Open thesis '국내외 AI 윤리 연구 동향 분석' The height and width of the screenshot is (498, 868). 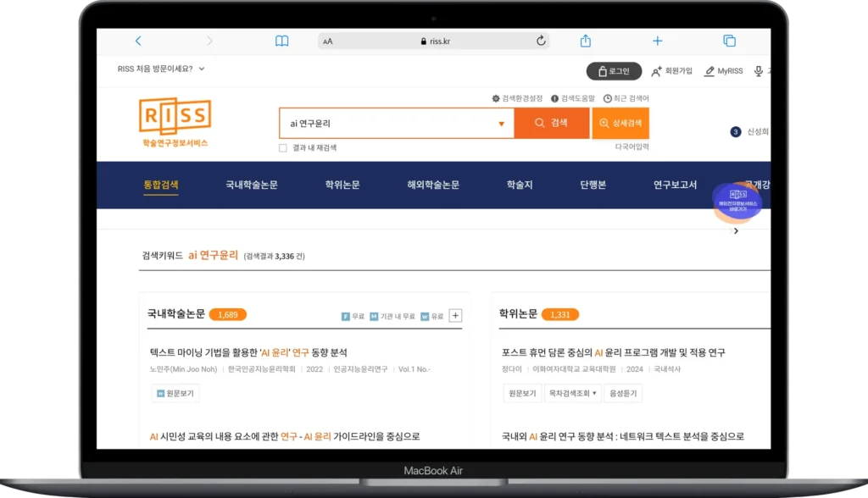[x=623, y=436]
